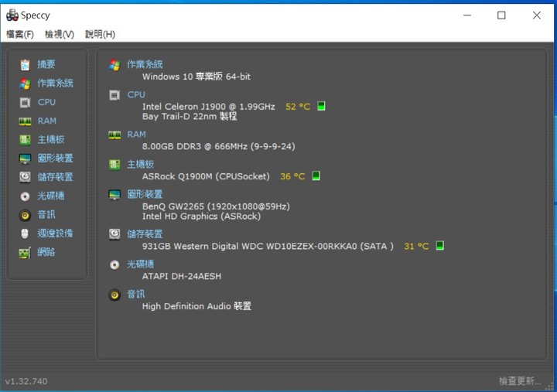This screenshot has height=392, width=557.
Task: Go to CPU section in sidebar
Action: (x=46, y=102)
